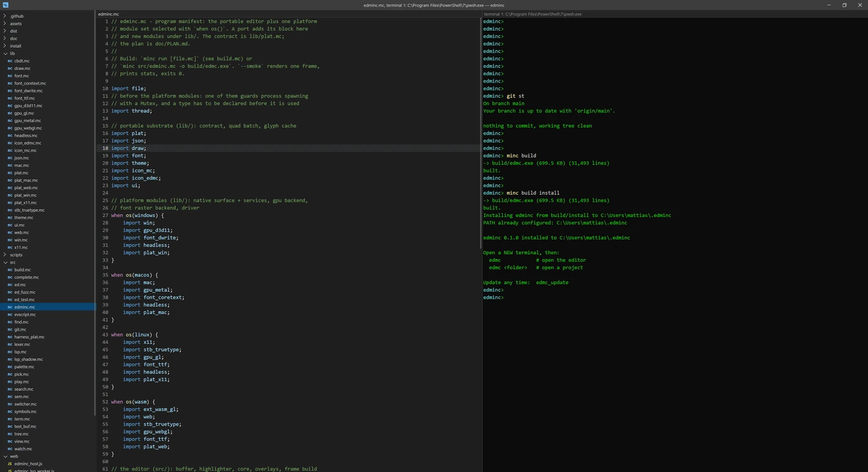
Task: Click the mc icon next to stb_truetype.mc
Action: [x=10, y=210]
